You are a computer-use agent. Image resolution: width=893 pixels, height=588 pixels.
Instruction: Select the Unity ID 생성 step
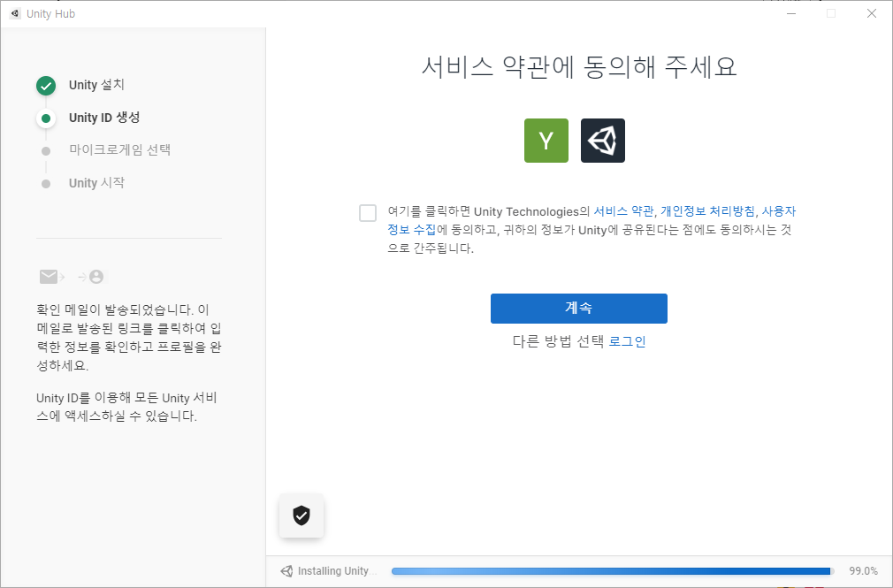pos(104,118)
